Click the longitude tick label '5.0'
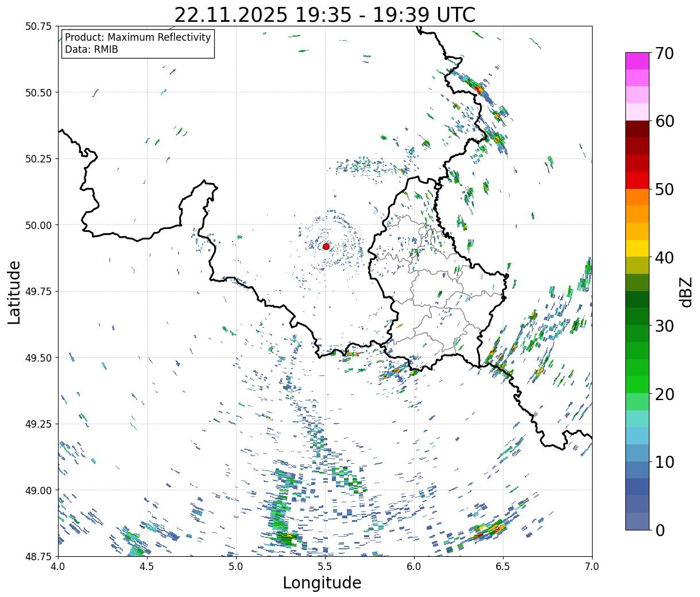The width and height of the screenshot is (700, 597). (x=236, y=567)
